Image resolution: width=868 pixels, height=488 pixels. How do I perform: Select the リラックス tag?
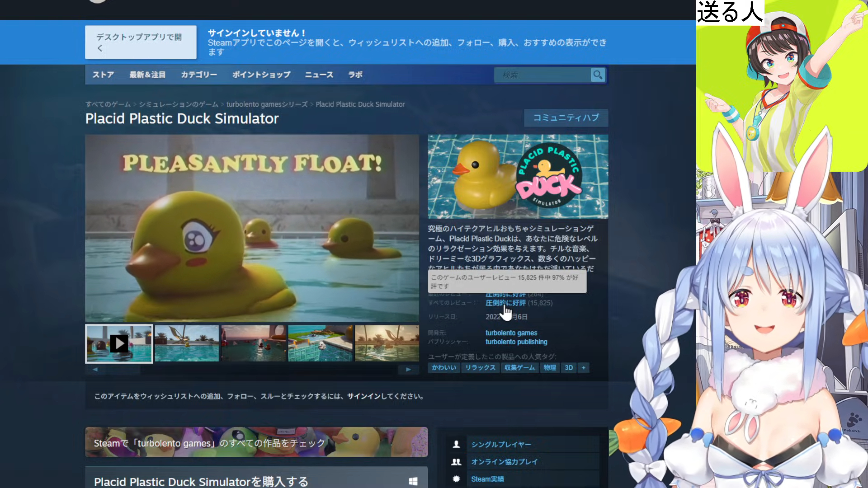pyautogui.click(x=480, y=368)
